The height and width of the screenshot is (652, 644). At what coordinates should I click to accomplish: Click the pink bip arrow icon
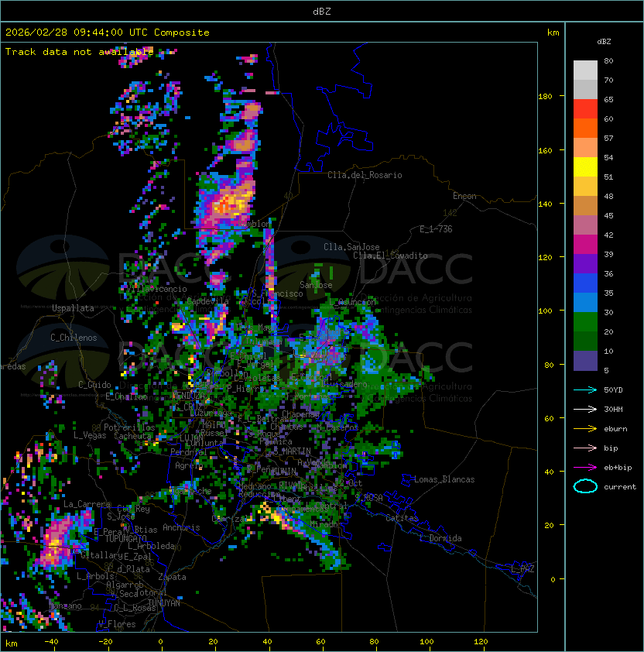pos(585,448)
